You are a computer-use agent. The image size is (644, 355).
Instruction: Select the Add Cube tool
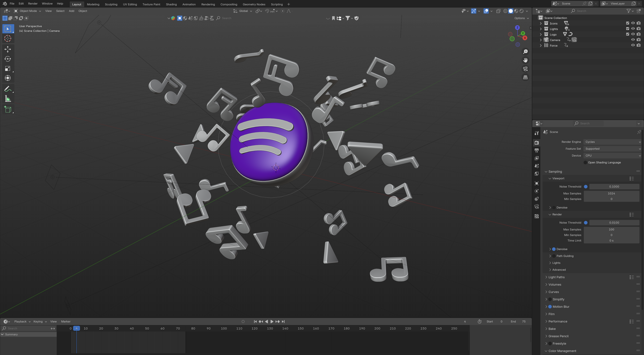[x=8, y=109]
